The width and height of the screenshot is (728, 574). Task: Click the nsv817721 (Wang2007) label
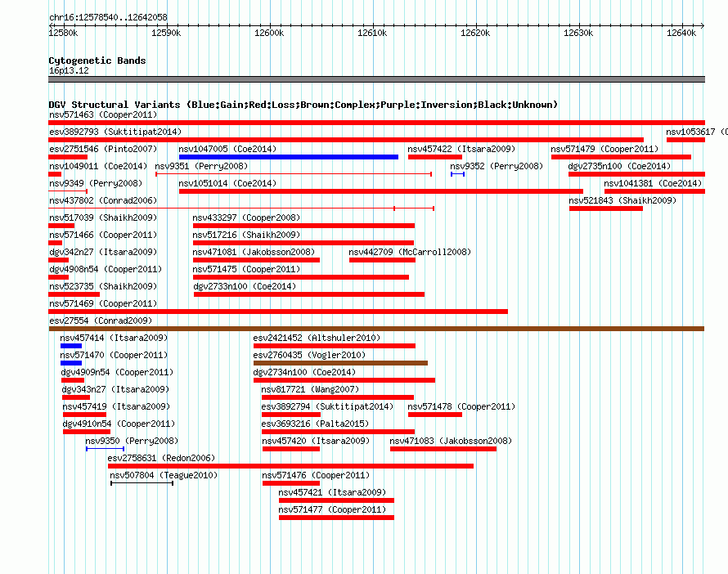pos(310,389)
